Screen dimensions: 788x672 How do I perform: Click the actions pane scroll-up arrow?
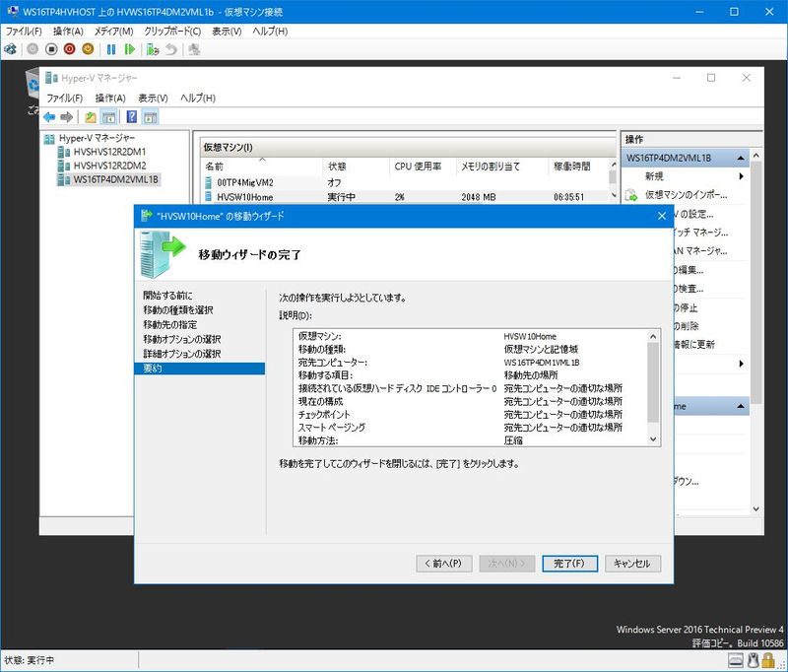click(x=755, y=157)
